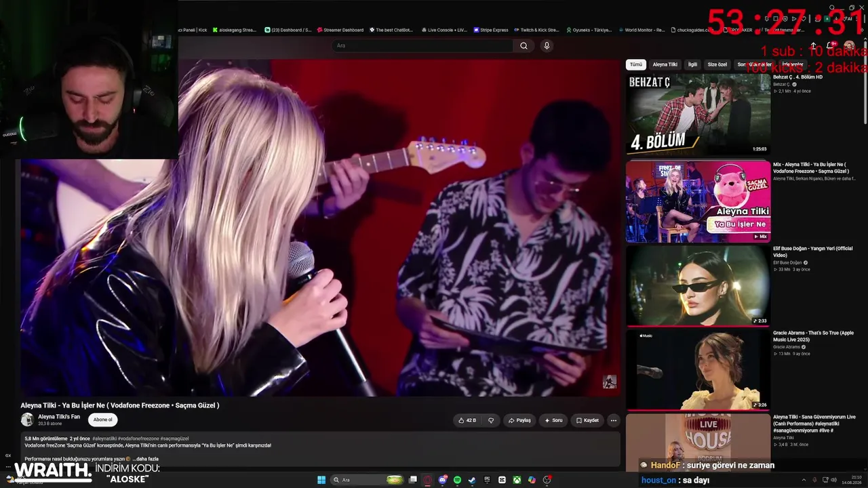Open Steam from the taskbar
The image size is (868, 488).
tap(472, 480)
